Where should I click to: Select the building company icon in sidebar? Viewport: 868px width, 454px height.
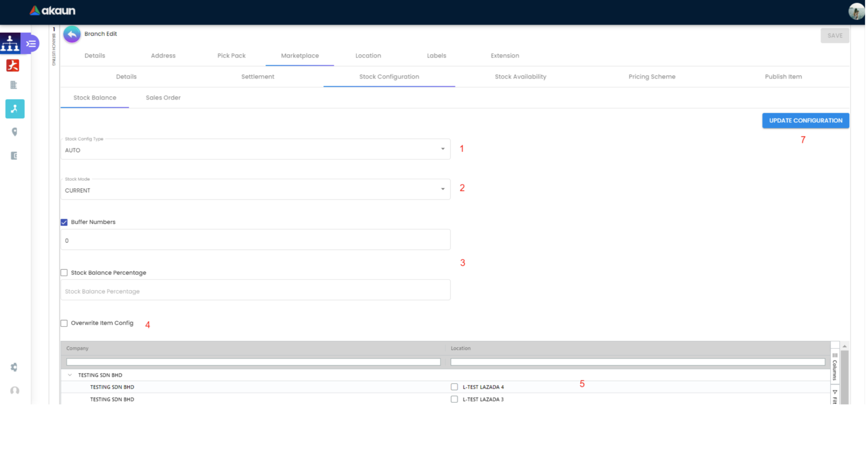(13, 85)
